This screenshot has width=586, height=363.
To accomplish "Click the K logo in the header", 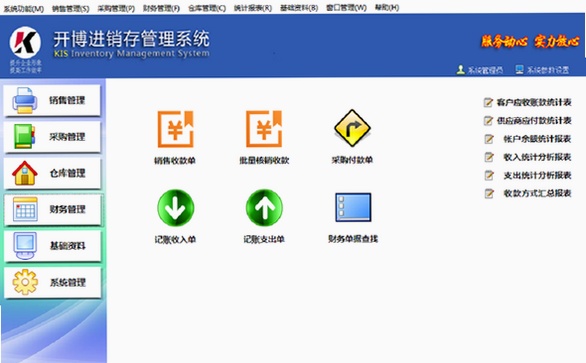I will [25, 42].
